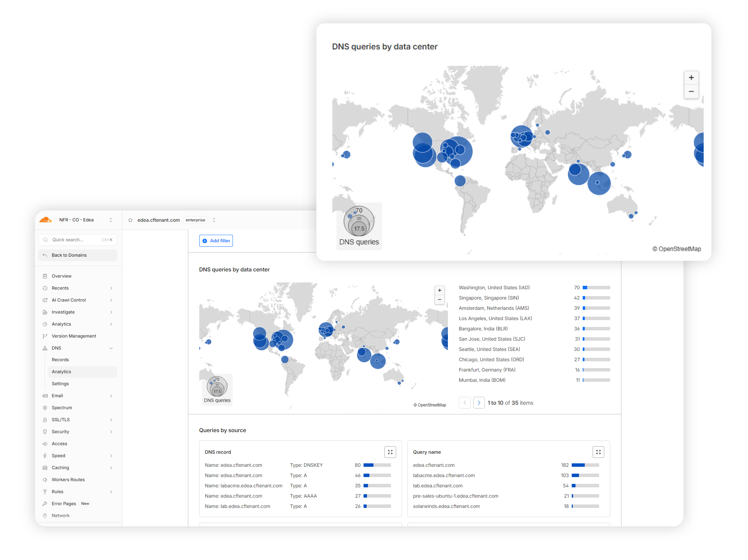
Task: Click Los Angeles, United States (LAX) row
Action: [x=534, y=318]
